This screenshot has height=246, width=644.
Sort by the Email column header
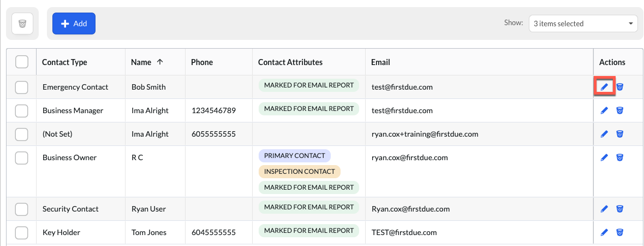pos(380,62)
